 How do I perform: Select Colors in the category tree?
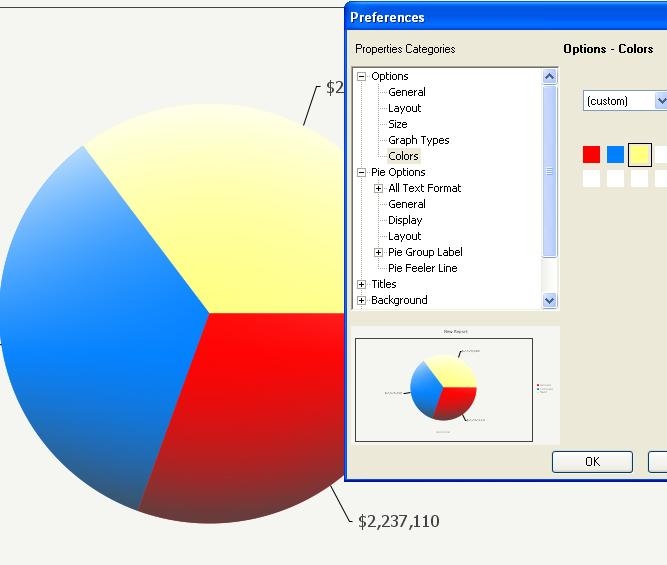(x=403, y=156)
